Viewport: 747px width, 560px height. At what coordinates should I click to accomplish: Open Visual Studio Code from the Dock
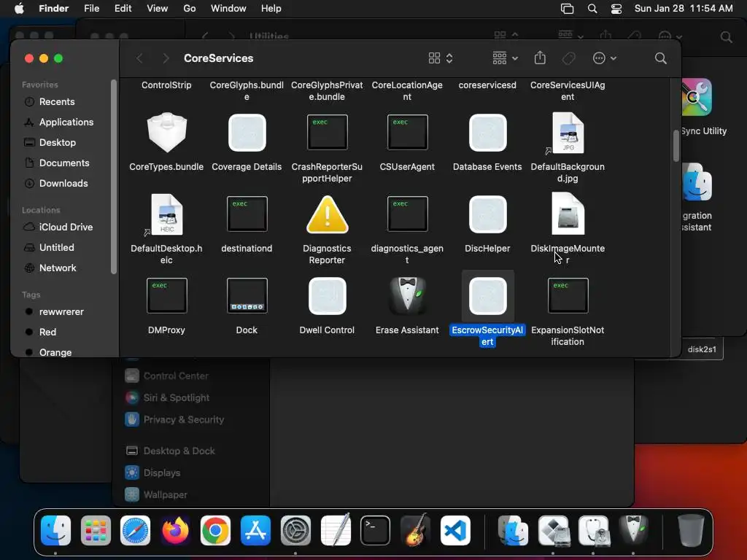click(x=455, y=530)
